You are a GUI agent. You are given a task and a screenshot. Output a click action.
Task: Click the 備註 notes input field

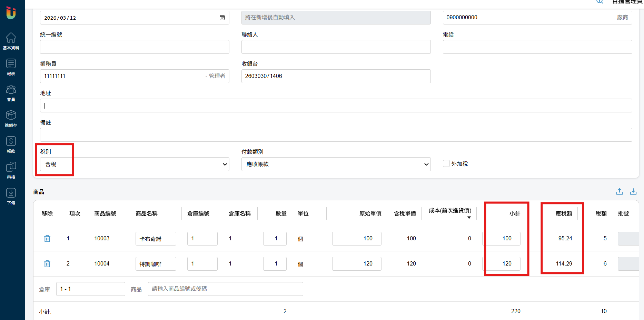tap(336, 135)
